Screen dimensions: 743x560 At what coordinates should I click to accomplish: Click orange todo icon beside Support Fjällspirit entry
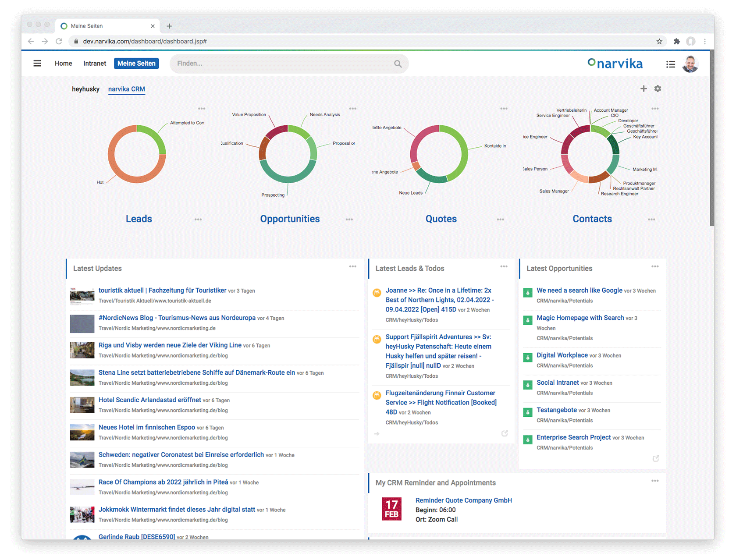(x=377, y=339)
